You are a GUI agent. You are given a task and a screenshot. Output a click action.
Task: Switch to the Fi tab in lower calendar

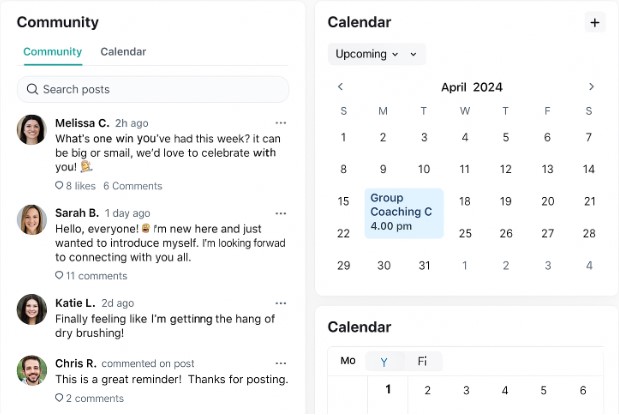click(x=422, y=361)
